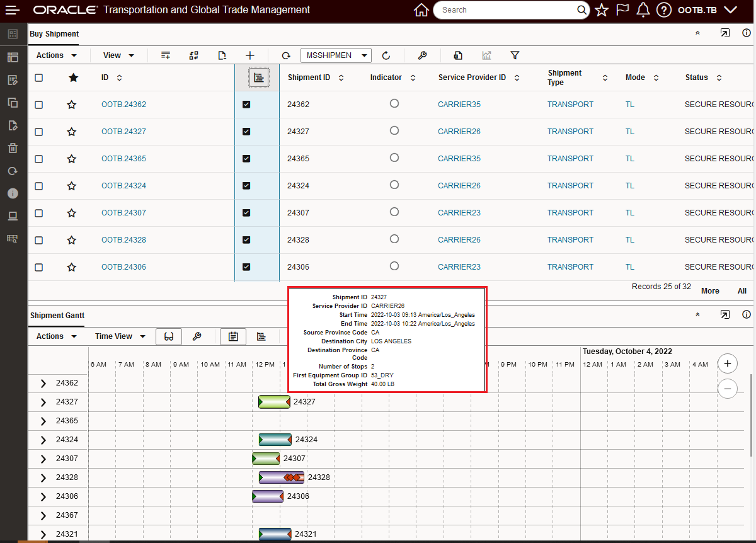Open Gantt Actions dropdown
756x543 pixels.
click(x=57, y=336)
